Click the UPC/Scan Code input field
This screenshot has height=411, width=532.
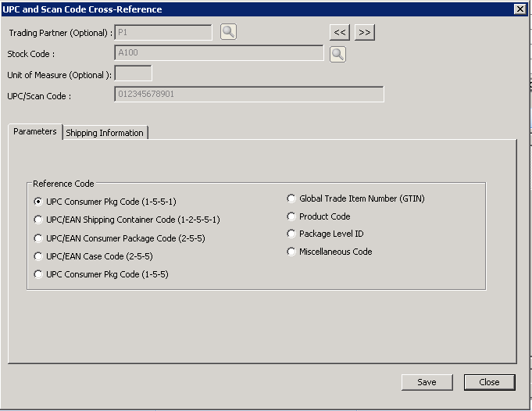click(249, 95)
